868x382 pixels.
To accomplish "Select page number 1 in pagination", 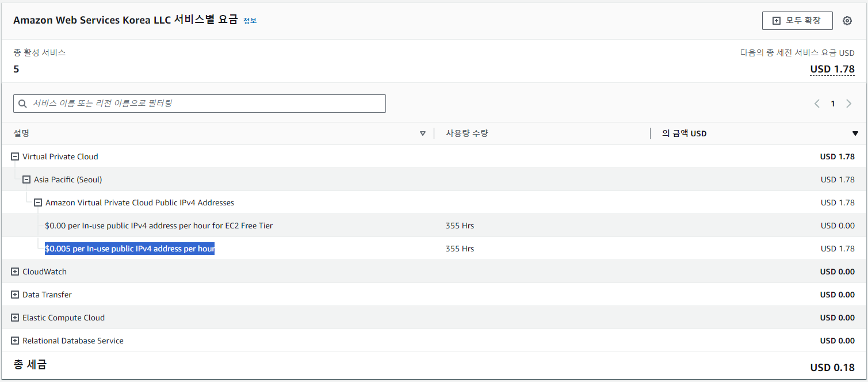I will point(832,104).
